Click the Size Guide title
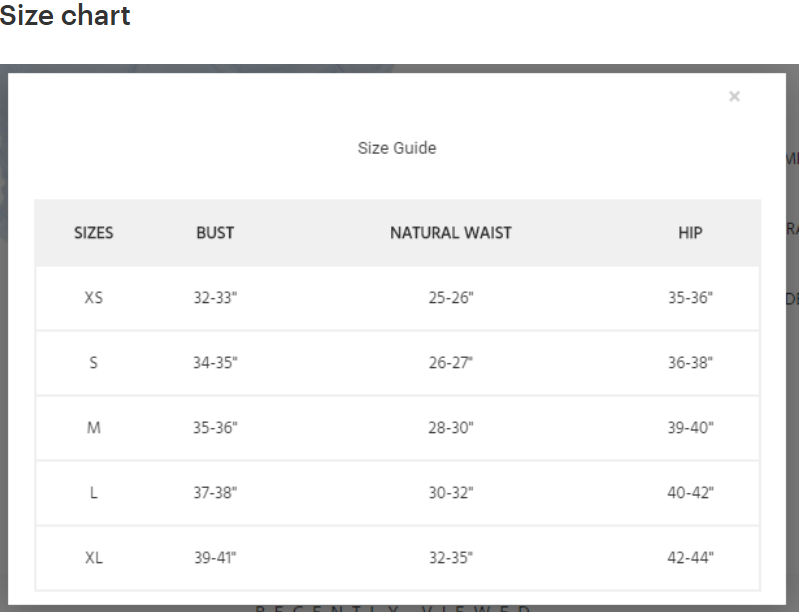The width and height of the screenshot is (800, 612). [x=397, y=148]
